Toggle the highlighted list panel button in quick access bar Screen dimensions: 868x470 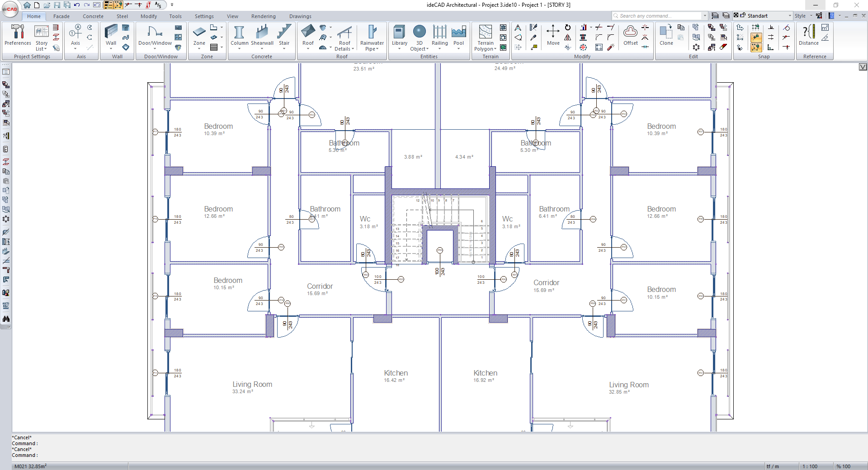[108, 5]
